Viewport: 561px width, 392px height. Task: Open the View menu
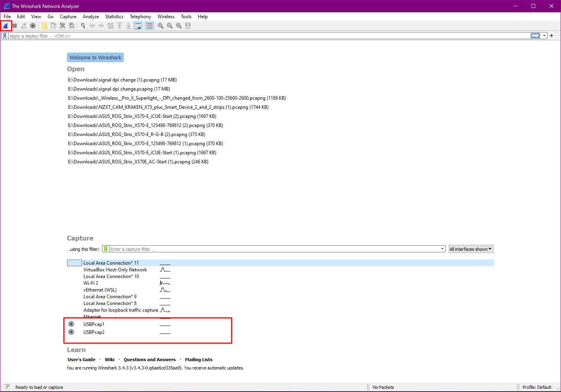pos(36,17)
